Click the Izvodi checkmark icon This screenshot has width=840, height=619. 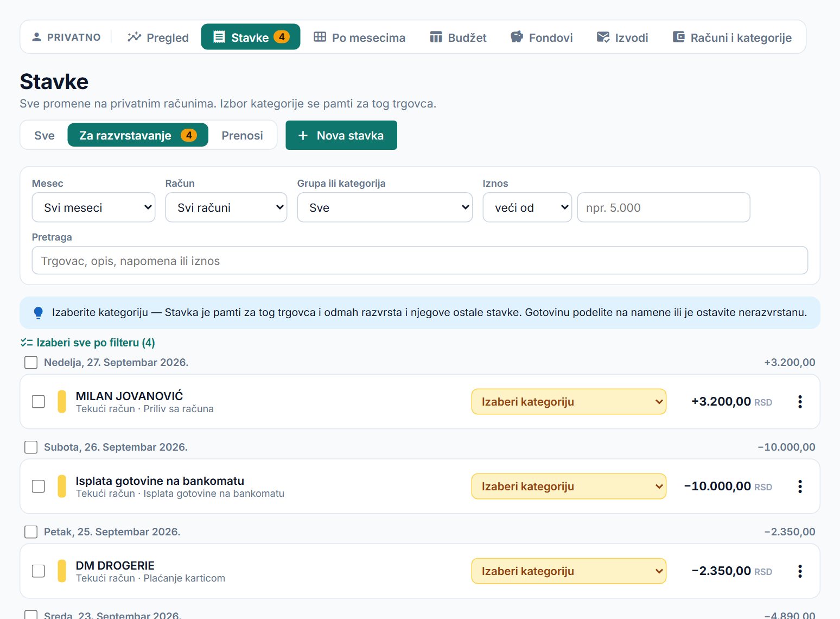point(603,37)
